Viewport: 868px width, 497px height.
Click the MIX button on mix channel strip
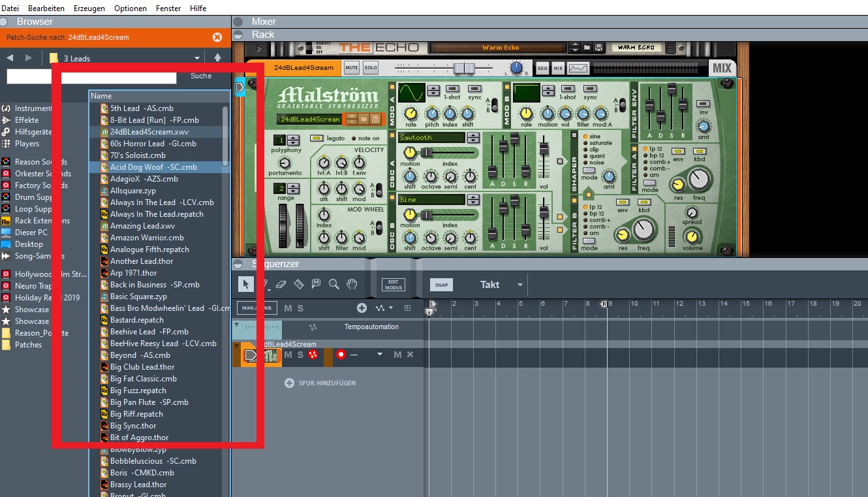pos(558,68)
